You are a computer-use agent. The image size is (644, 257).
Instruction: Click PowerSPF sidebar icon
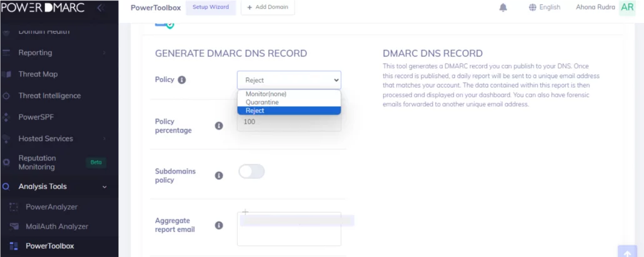point(6,118)
